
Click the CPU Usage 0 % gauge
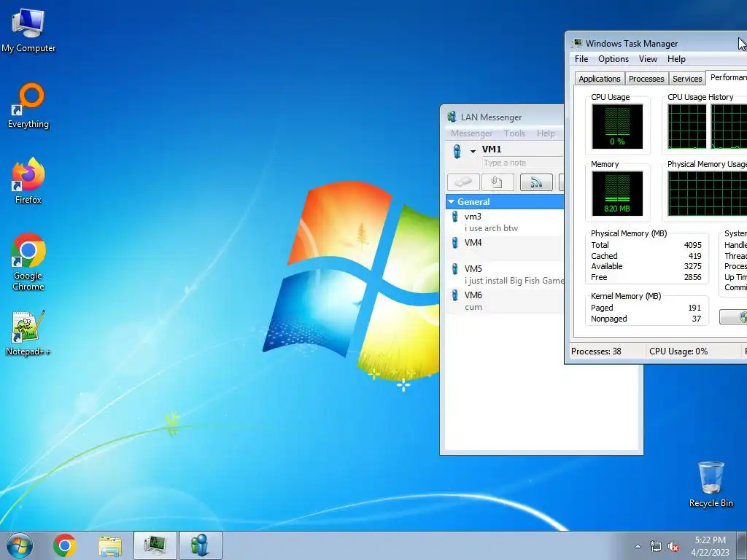617,127
